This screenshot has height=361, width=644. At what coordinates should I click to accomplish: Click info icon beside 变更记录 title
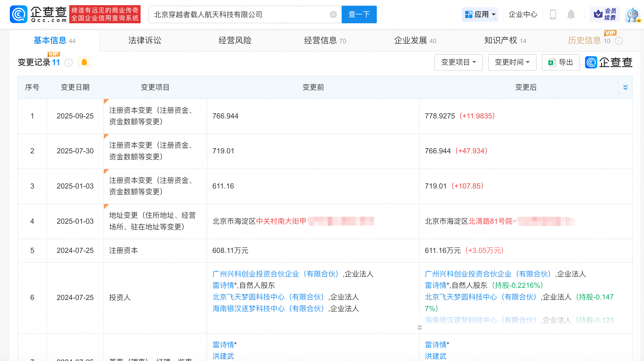pos(68,62)
